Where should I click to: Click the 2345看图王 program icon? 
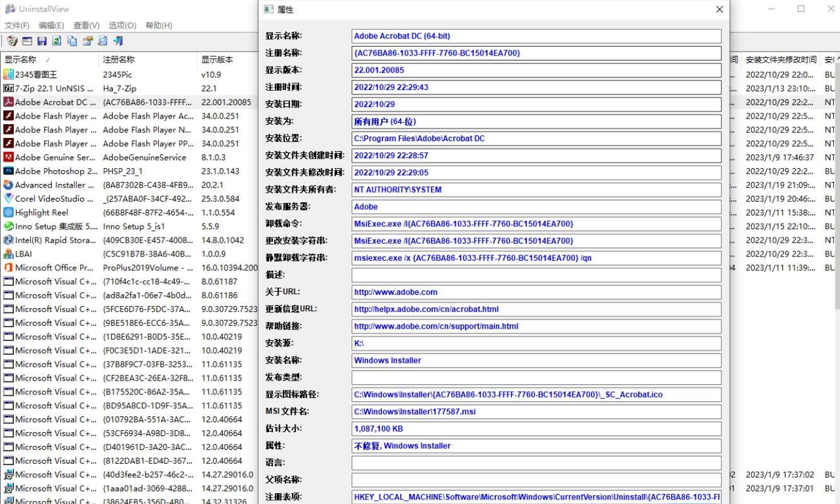pyautogui.click(x=9, y=74)
